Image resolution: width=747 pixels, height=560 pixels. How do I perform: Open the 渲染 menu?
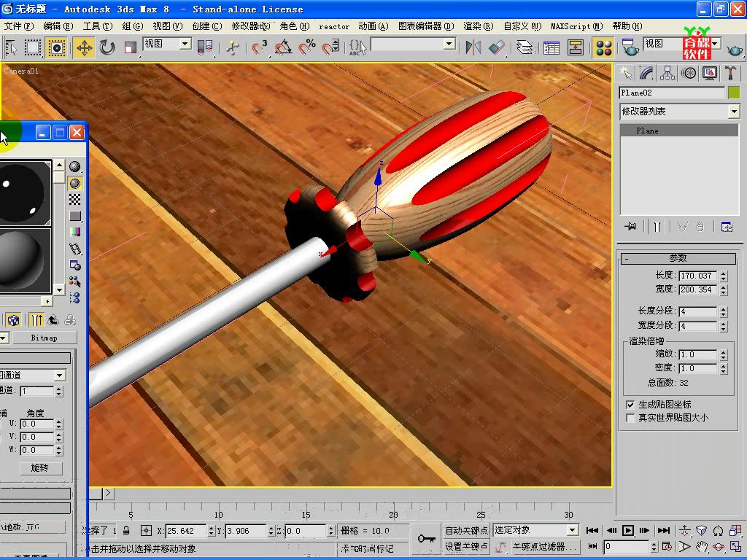point(479,26)
